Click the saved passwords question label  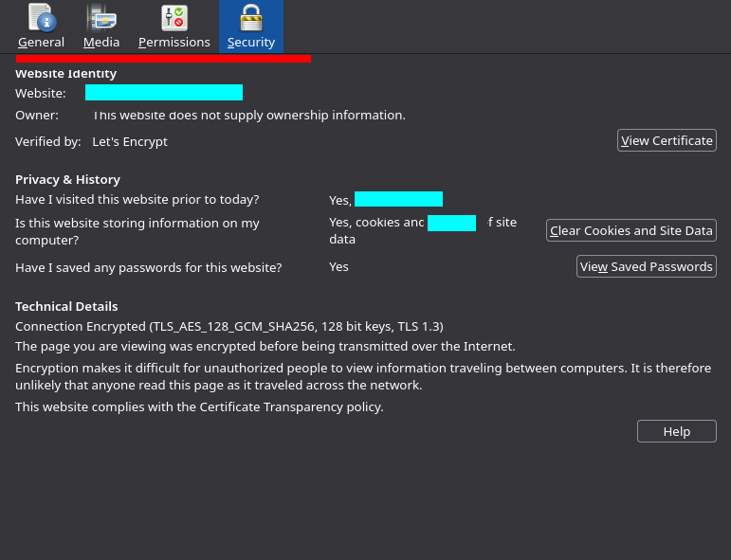tap(149, 267)
